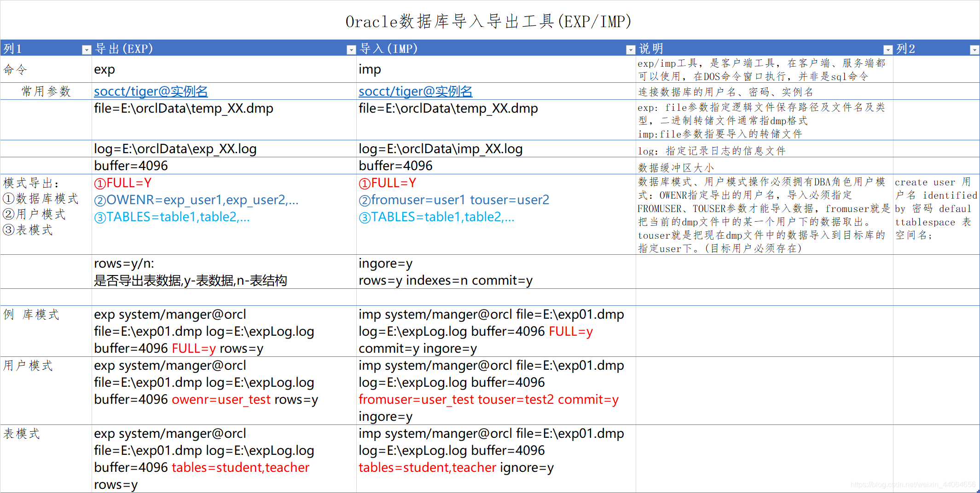This screenshot has width=980, height=493.
Task: Select the '例 库模式' row label
Action: 46,331
